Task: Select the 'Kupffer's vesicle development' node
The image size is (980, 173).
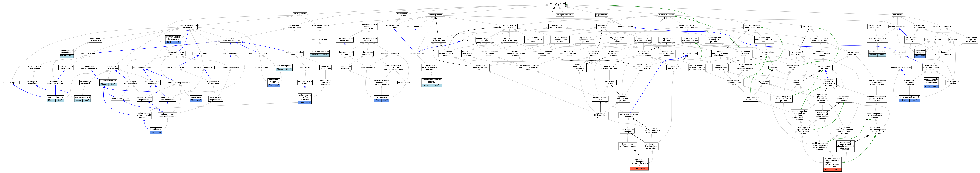Action: point(173,39)
